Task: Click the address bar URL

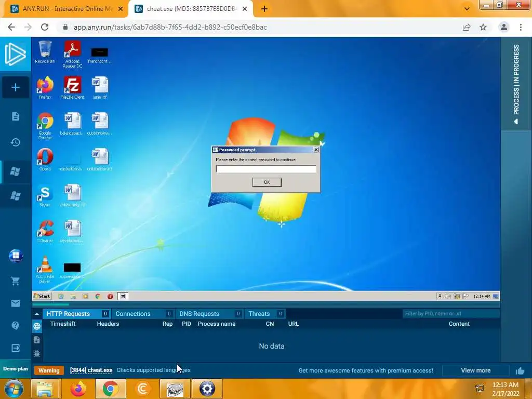Action: pos(170,27)
